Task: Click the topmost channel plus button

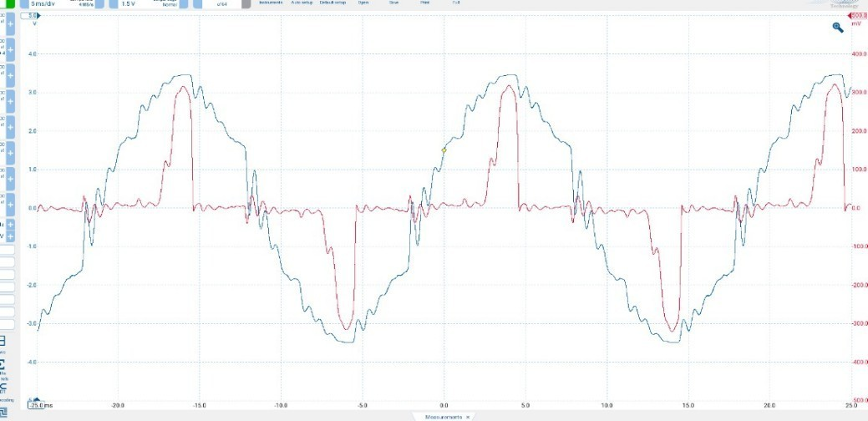Action: tap(10, 25)
